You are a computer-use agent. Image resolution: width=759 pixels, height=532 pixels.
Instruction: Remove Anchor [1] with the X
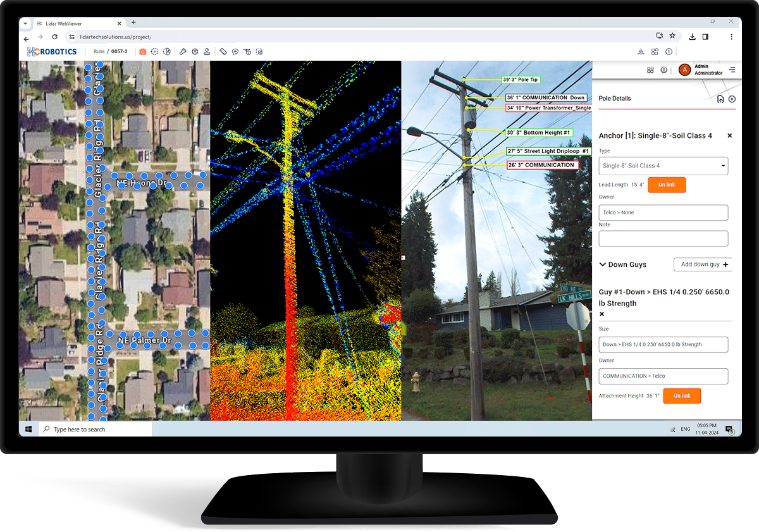click(x=729, y=136)
